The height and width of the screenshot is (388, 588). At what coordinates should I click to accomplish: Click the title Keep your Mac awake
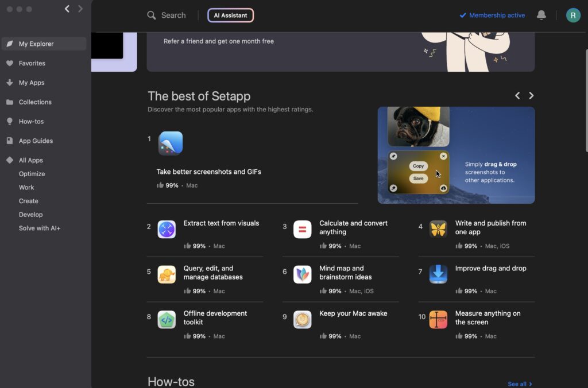point(353,313)
